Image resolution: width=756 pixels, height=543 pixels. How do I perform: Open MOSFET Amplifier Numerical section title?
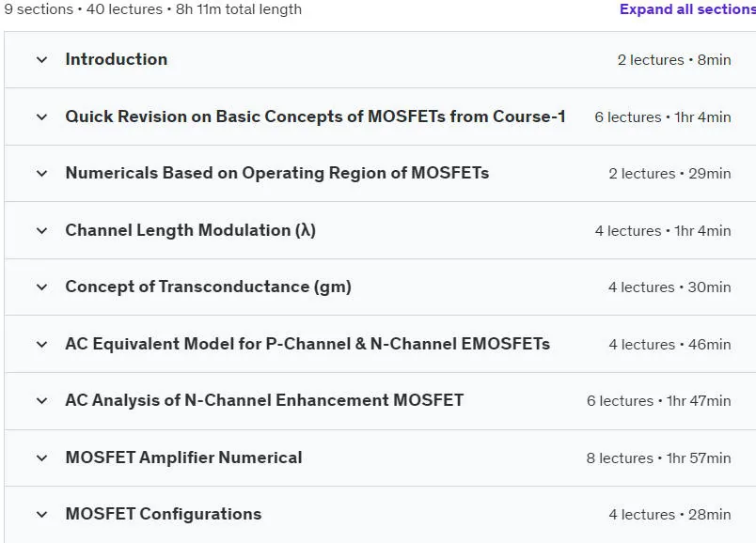pyautogui.click(x=183, y=458)
